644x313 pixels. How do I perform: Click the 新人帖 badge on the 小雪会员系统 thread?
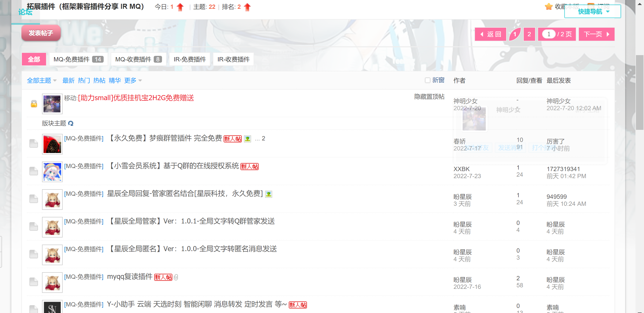(249, 166)
